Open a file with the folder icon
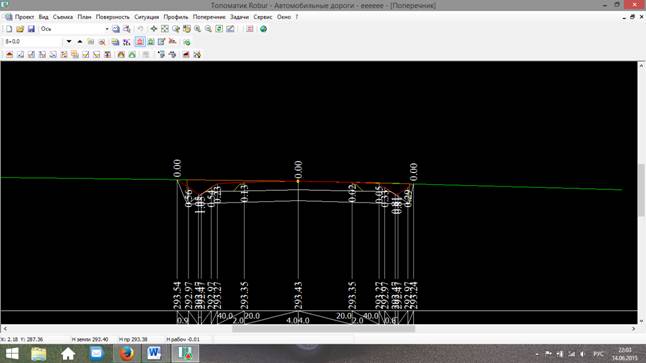This screenshot has width=646, height=363. [x=20, y=29]
